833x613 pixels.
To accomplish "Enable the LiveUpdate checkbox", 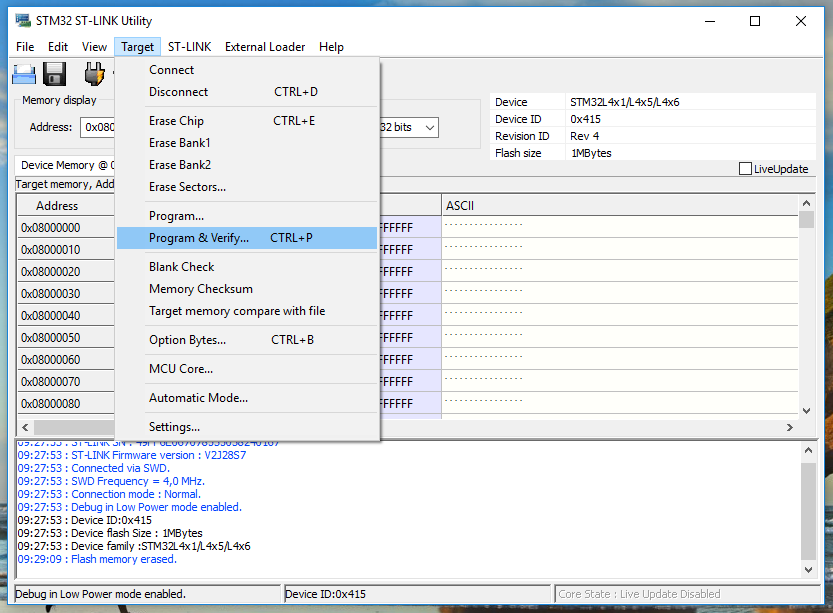I will coord(745,169).
